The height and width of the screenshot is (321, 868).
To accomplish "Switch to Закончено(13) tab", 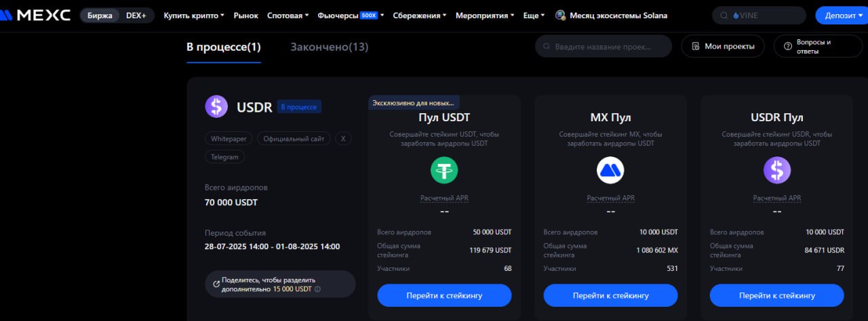I will point(330,47).
